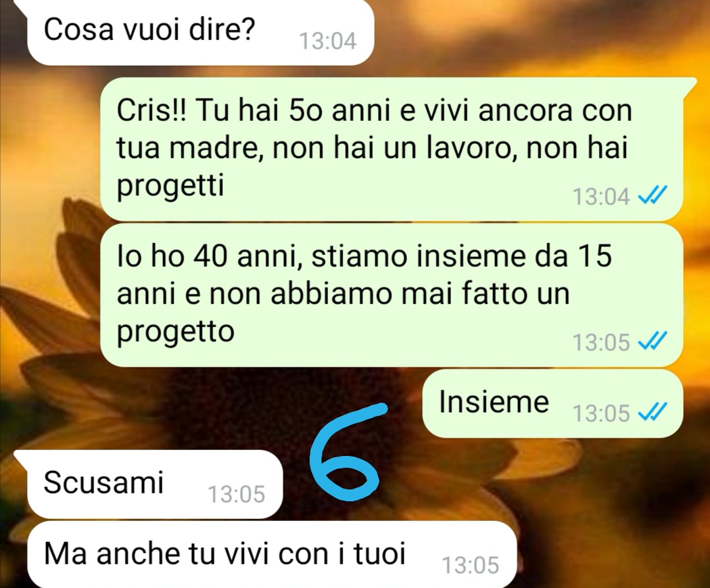The width and height of the screenshot is (710, 588).
Task: Click the read checkmarks beside 'Insieme'
Action: [x=652, y=413]
